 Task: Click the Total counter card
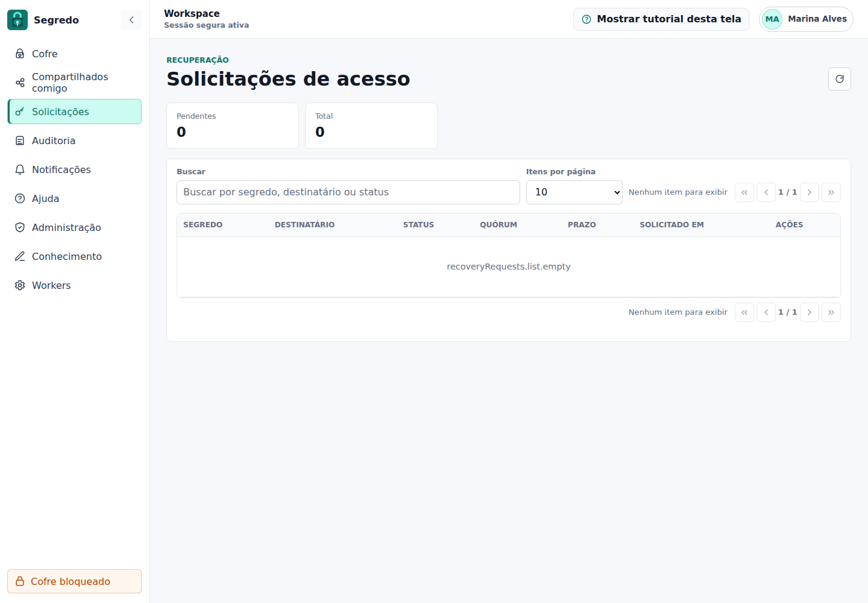371,125
